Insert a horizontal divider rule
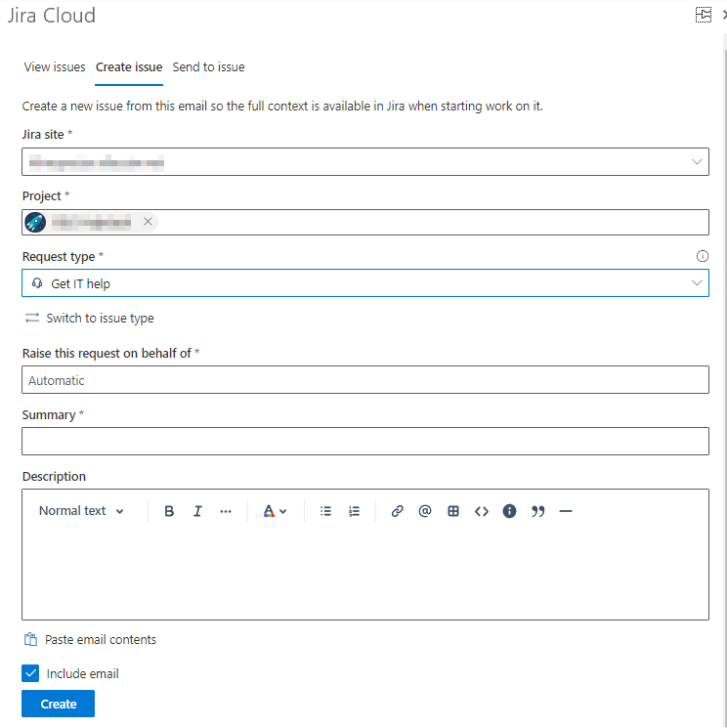Image resolution: width=727 pixels, height=728 pixels. click(566, 511)
